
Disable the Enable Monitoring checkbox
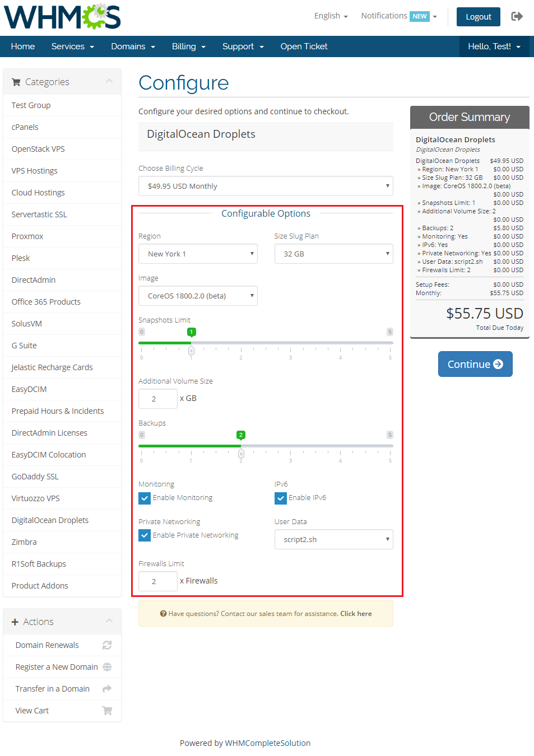click(x=145, y=498)
